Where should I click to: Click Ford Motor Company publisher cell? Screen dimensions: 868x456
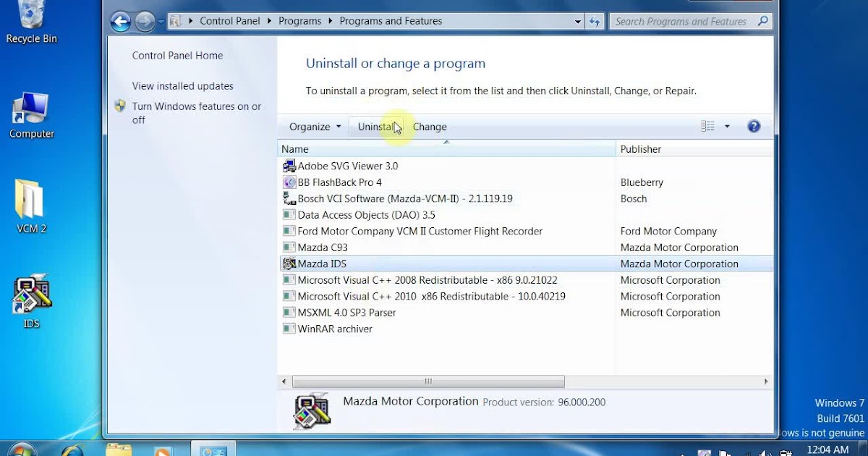(668, 231)
